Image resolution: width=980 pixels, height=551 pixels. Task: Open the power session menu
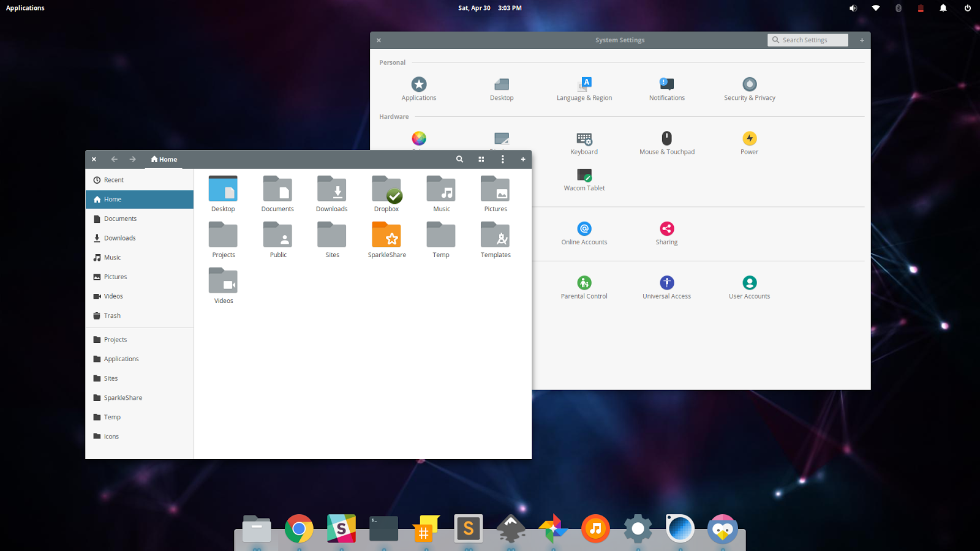968,8
